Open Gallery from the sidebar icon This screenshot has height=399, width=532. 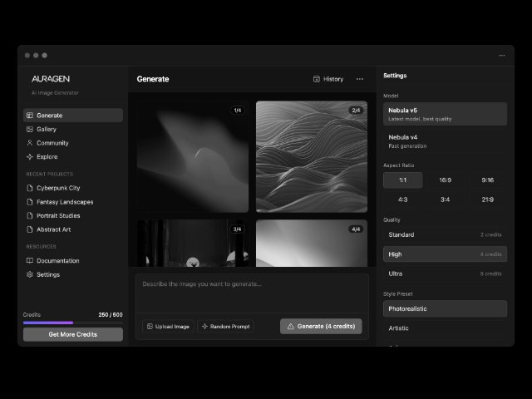pyautogui.click(x=30, y=130)
